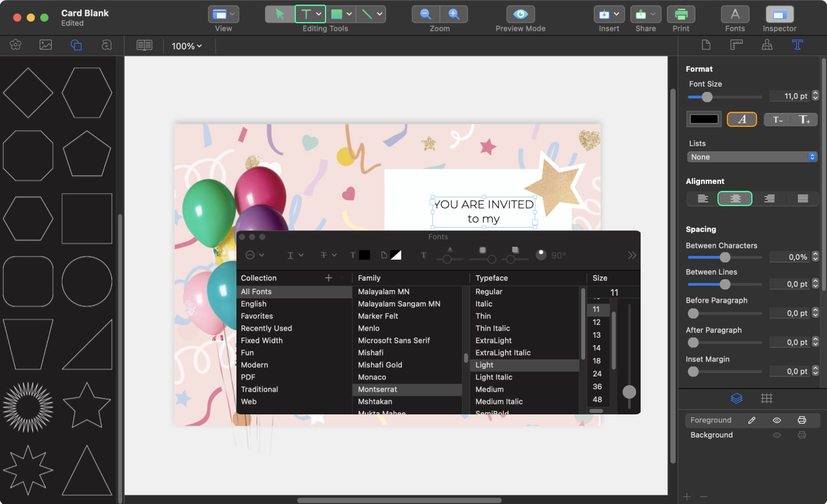The height and width of the screenshot is (504, 827).
Task: Expand the View toolbar dropdown
Action: tap(224, 14)
